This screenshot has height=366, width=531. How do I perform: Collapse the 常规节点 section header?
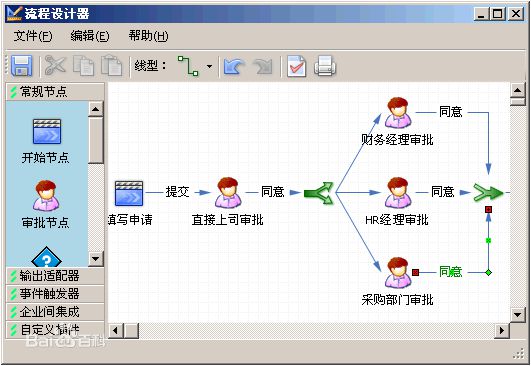[x=55, y=91]
